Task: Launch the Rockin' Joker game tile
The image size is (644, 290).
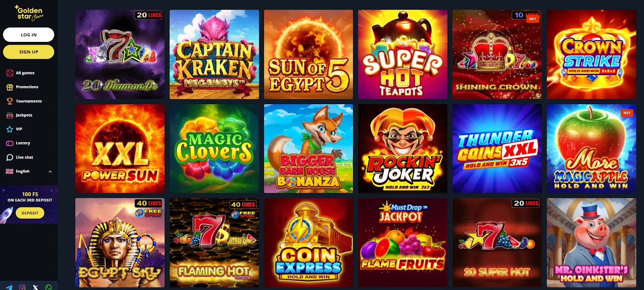Action: click(x=402, y=148)
